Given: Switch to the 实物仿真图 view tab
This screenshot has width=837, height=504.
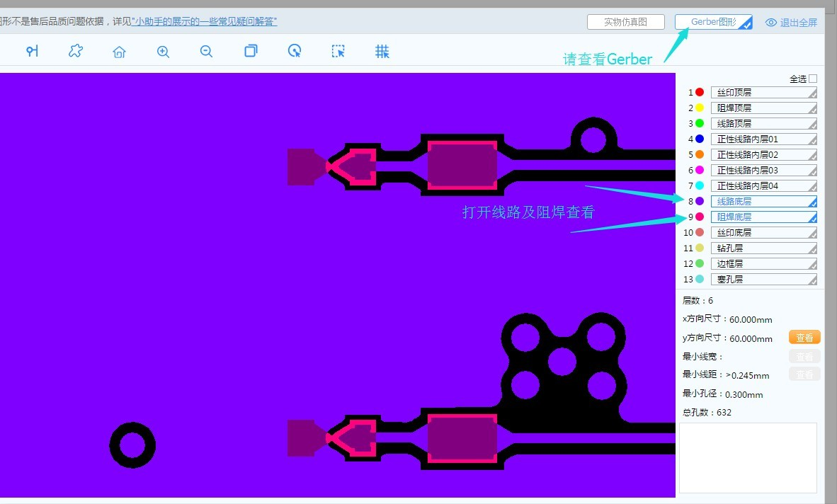Looking at the screenshot, I should tap(625, 22).
